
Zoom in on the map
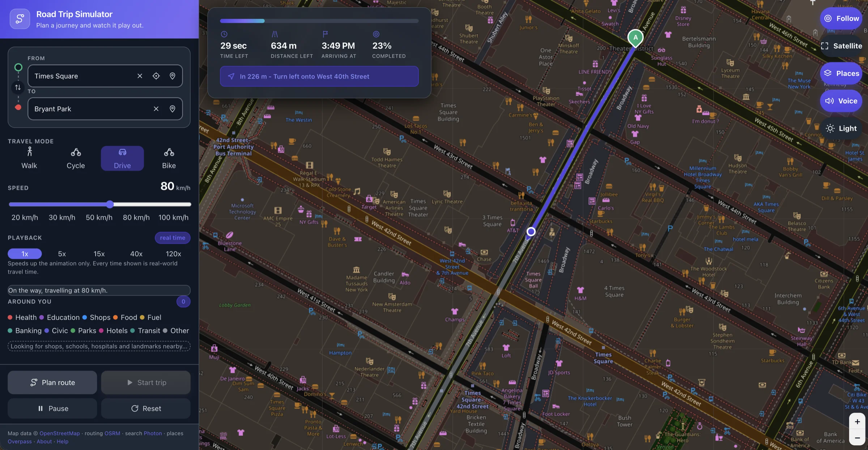857,422
